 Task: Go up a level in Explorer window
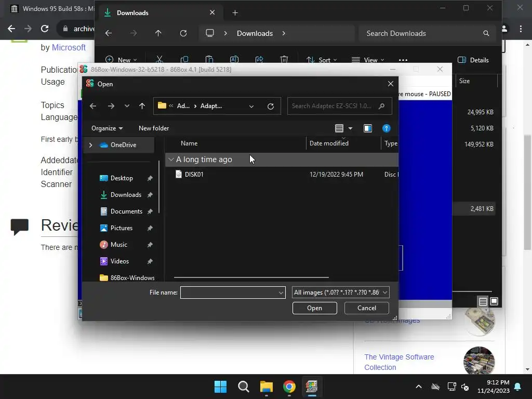tap(158, 33)
